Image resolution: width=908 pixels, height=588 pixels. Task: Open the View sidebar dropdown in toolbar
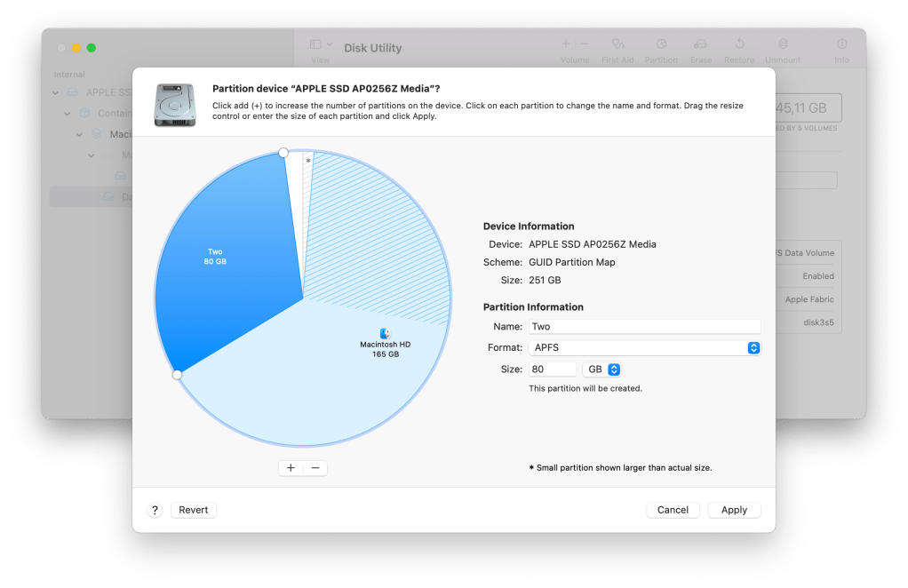pos(321,44)
